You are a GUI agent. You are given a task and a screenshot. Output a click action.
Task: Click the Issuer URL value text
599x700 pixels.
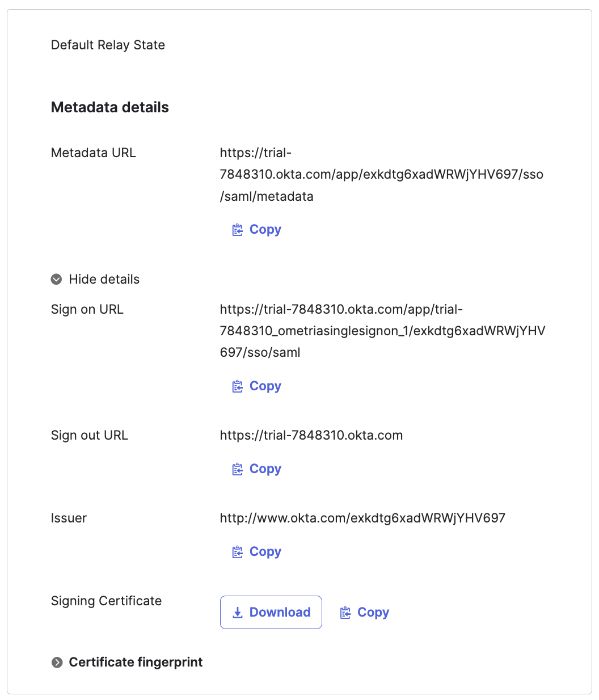pos(362,518)
